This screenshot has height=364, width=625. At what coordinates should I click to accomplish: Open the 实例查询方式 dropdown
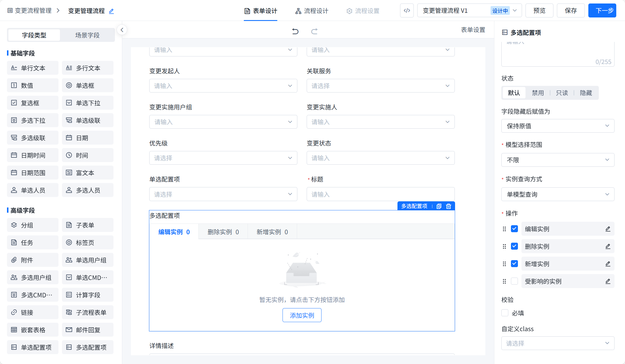pyautogui.click(x=557, y=194)
